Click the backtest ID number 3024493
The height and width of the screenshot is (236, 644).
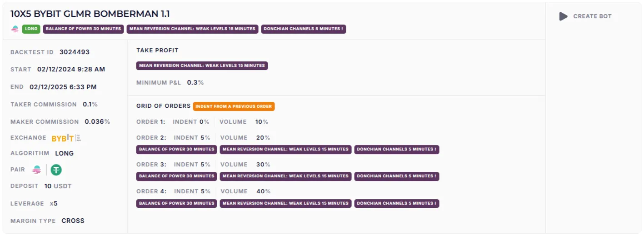(x=75, y=52)
